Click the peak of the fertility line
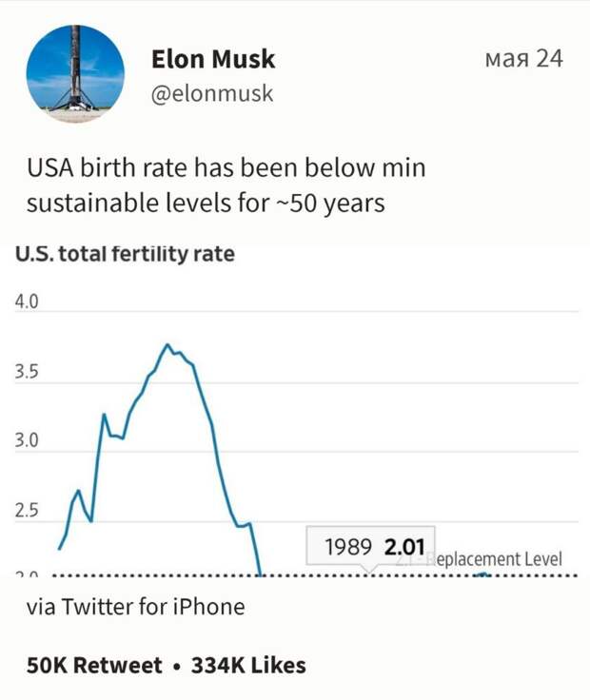This screenshot has height=700, width=590. 167,344
